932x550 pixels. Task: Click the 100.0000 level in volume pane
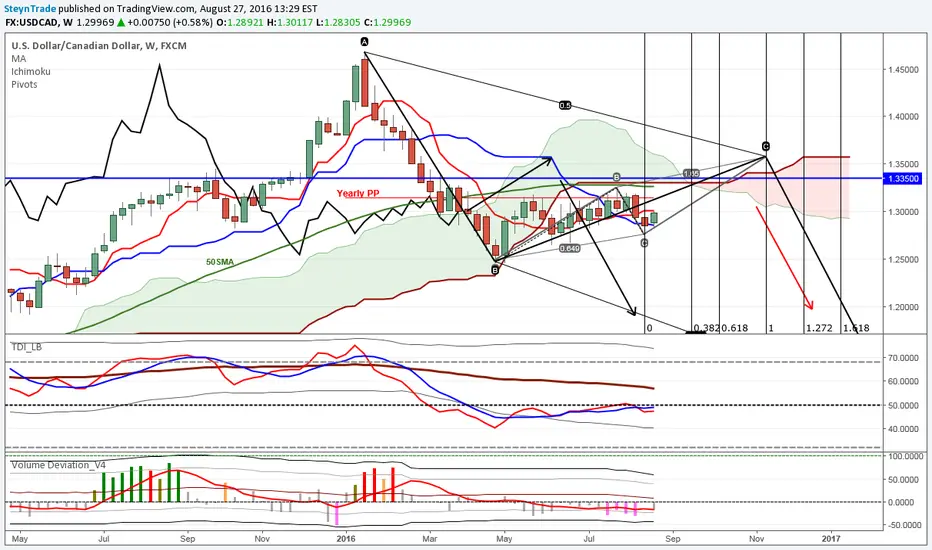(x=905, y=457)
